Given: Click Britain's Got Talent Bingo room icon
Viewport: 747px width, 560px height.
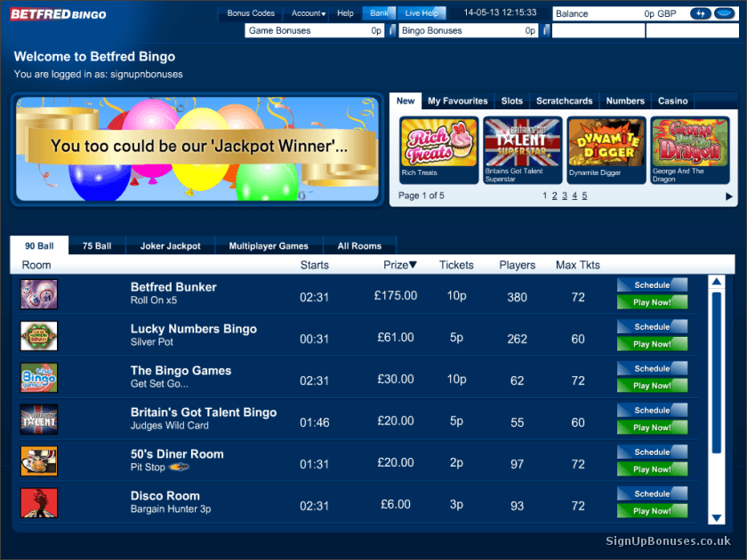Looking at the screenshot, I should pos(39,420).
